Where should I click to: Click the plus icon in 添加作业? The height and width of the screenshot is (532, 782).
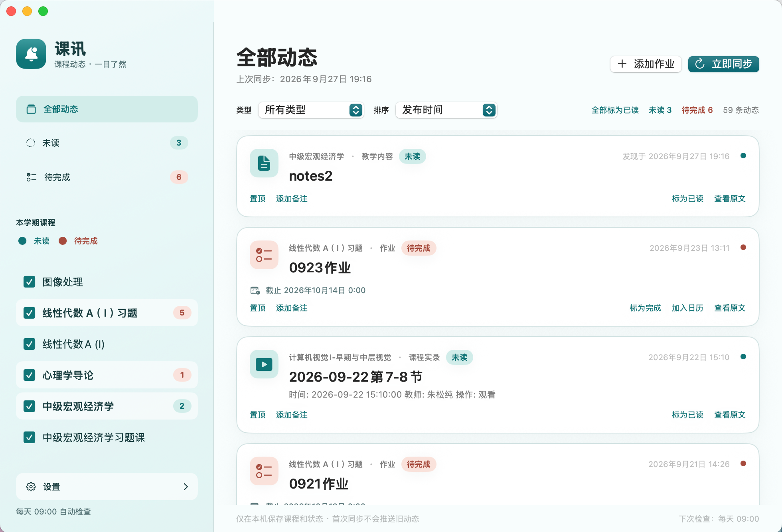[x=622, y=64]
